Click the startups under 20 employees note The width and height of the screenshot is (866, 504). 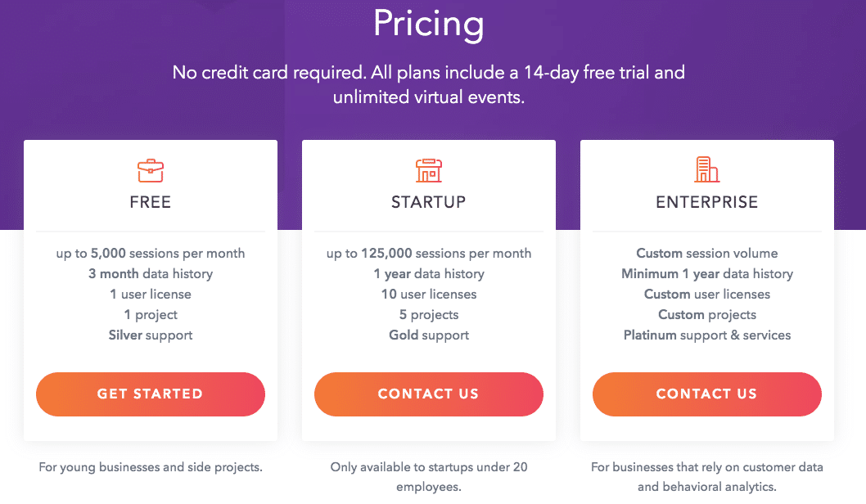(428, 476)
